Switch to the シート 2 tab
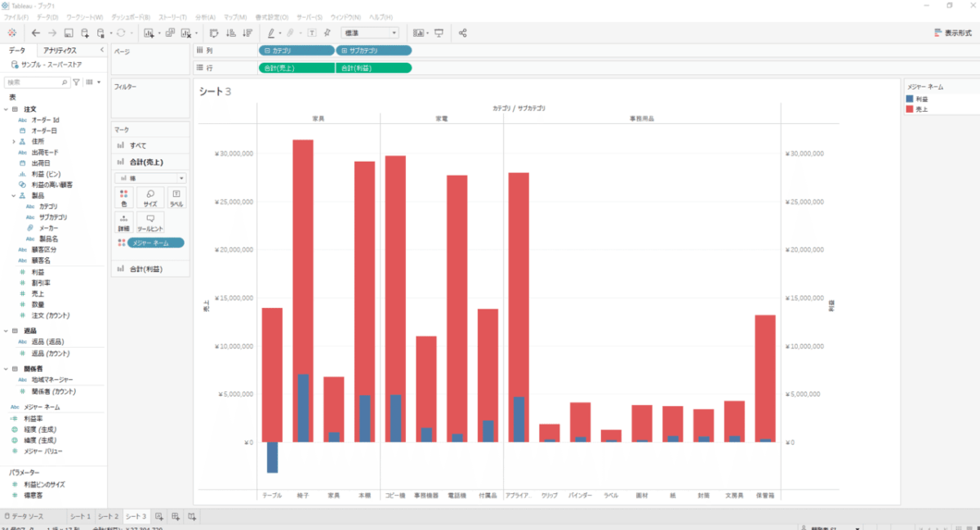980x530 pixels. [x=108, y=517]
